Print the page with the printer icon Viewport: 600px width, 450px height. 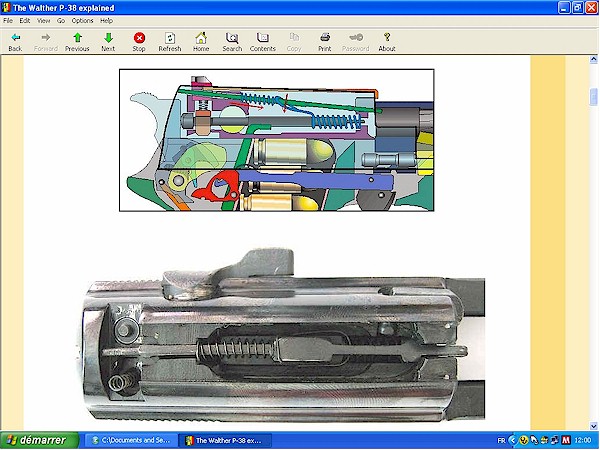324,42
